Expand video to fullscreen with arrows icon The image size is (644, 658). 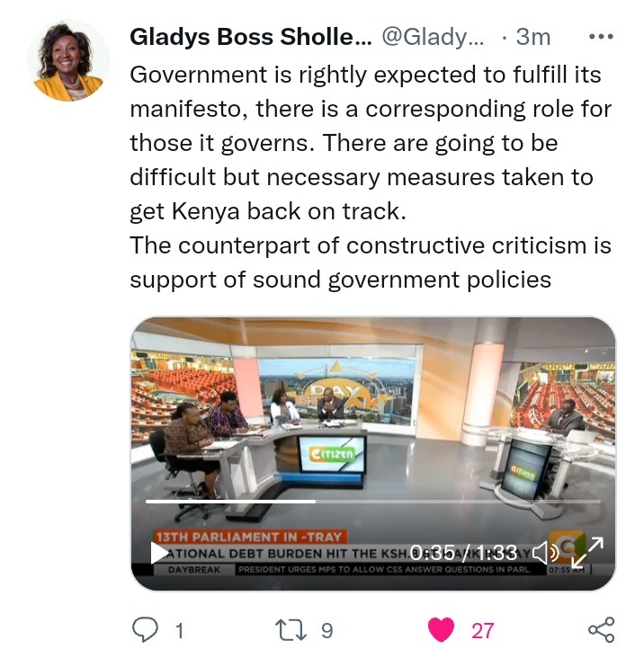tap(587, 552)
